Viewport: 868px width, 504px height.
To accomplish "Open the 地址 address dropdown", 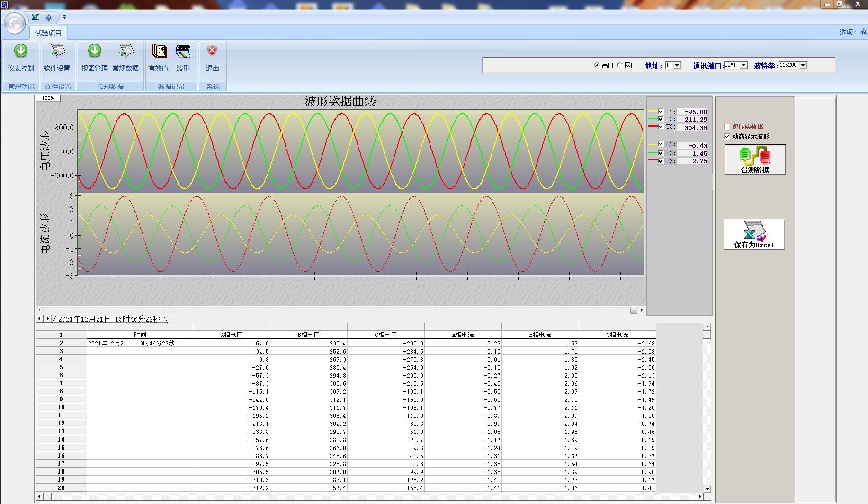I will tap(677, 65).
